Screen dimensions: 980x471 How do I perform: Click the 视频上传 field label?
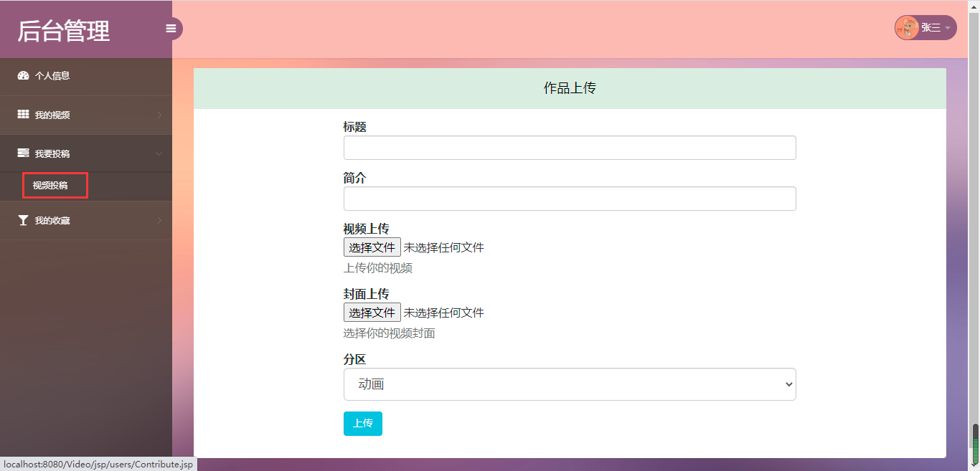367,229
